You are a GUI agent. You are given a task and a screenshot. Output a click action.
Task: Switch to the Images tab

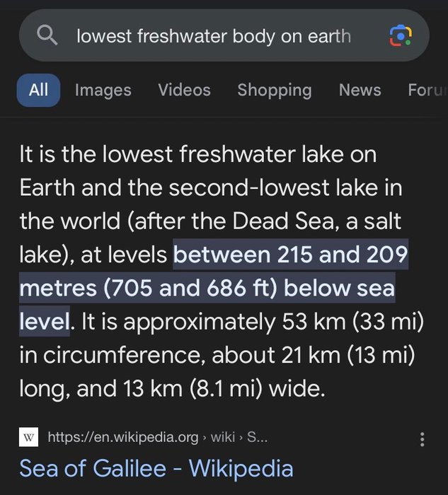(x=103, y=90)
